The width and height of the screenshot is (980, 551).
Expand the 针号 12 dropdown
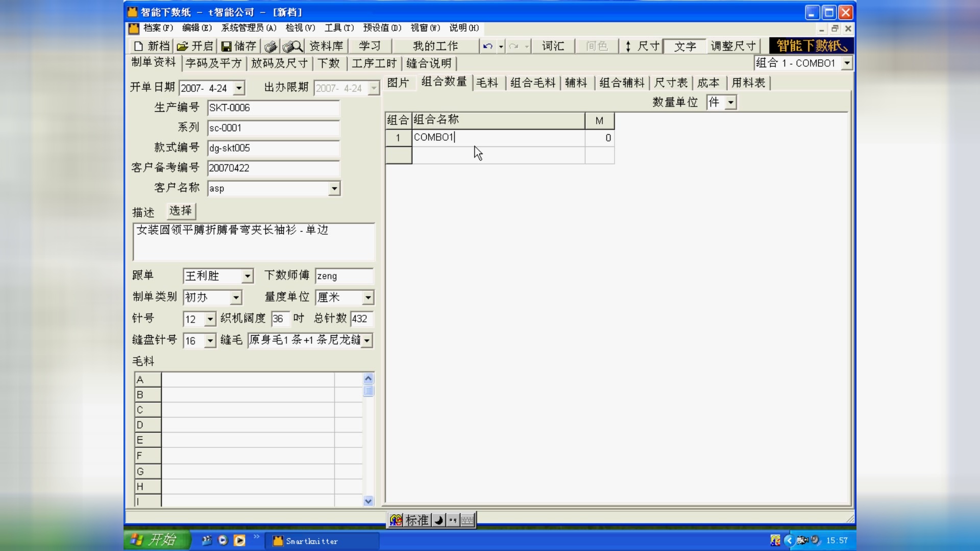[x=210, y=319]
